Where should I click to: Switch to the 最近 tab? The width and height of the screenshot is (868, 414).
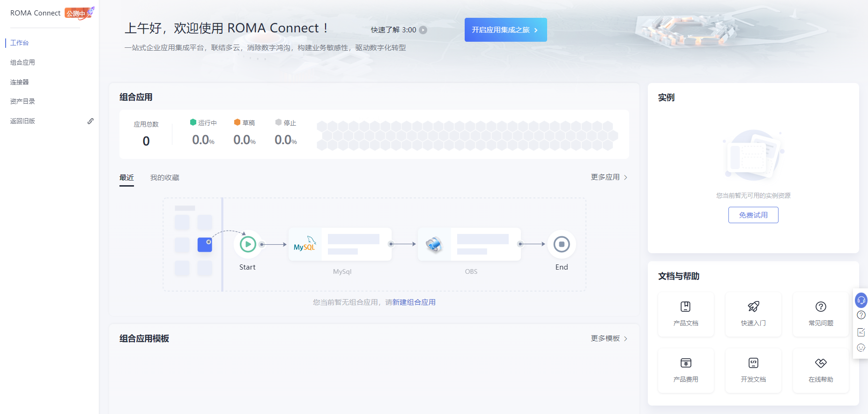(x=126, y=178)
